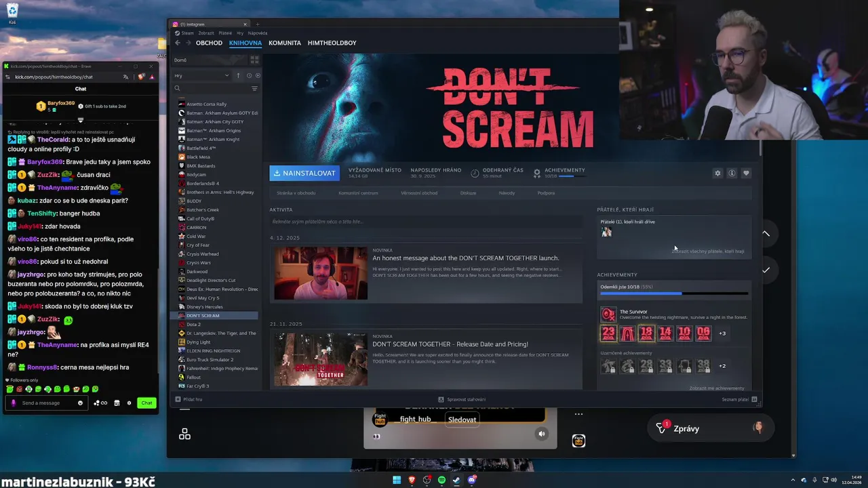Open Brave browser from taskbar
Viewport: 868px width, 488px height.
(x=412, y=480)
